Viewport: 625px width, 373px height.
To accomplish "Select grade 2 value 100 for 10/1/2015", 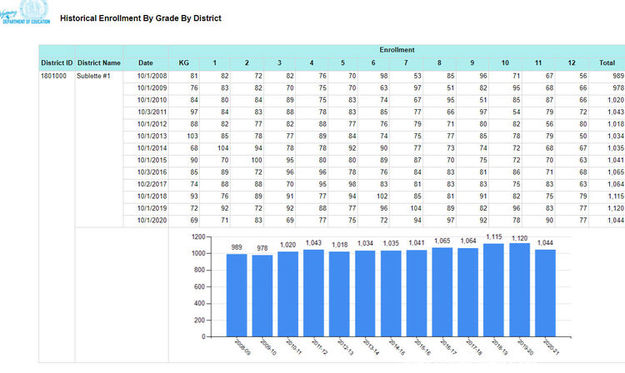I will tap(256, 160).
